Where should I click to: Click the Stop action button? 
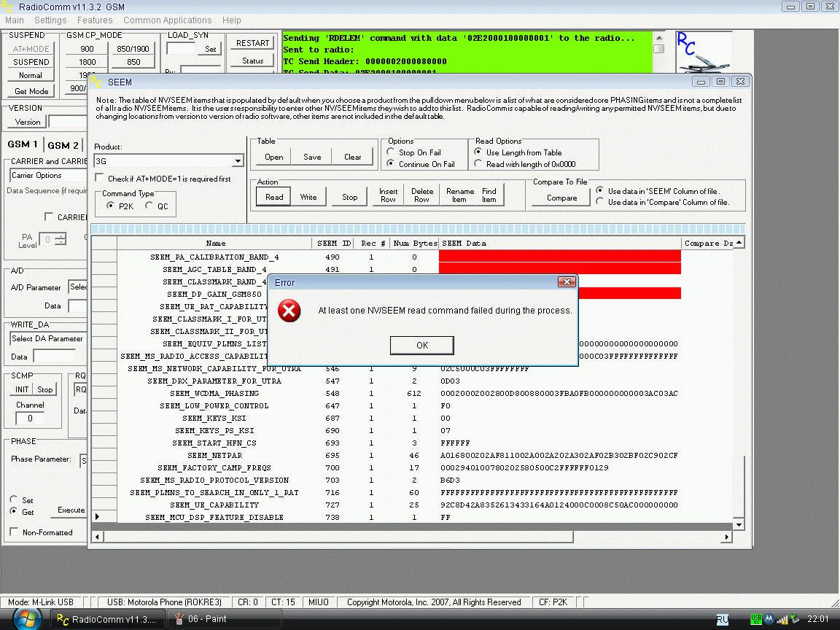(x=349, y=197)
